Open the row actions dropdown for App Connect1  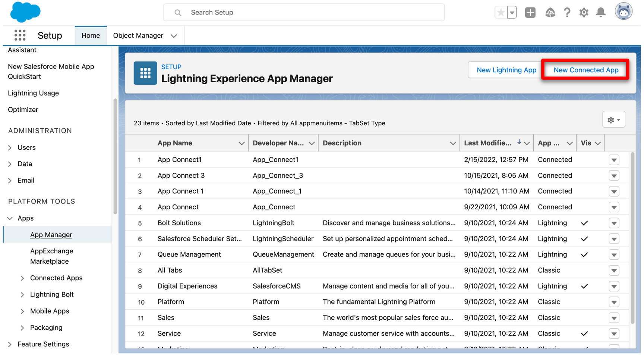(x=614, y=159)
